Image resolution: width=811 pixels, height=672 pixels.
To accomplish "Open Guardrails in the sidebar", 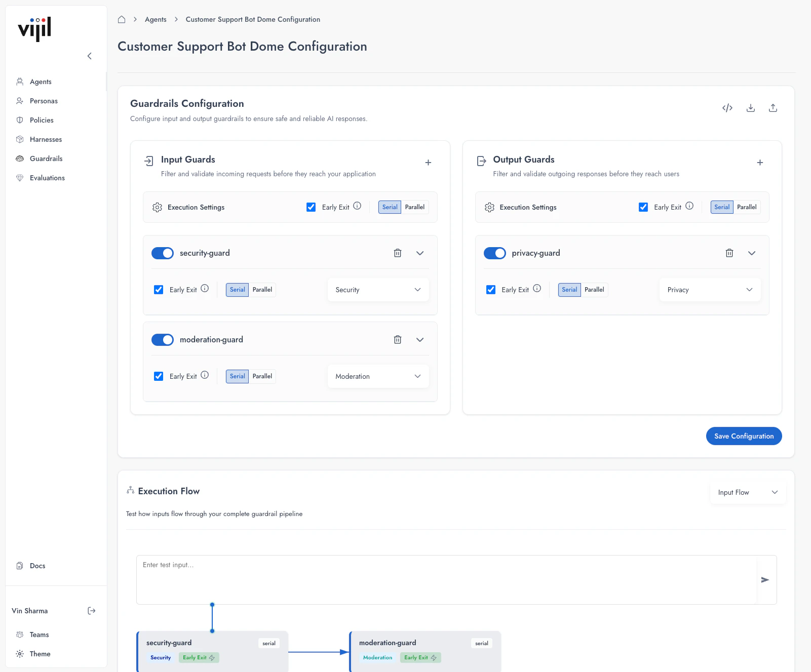I will [46, 159].
